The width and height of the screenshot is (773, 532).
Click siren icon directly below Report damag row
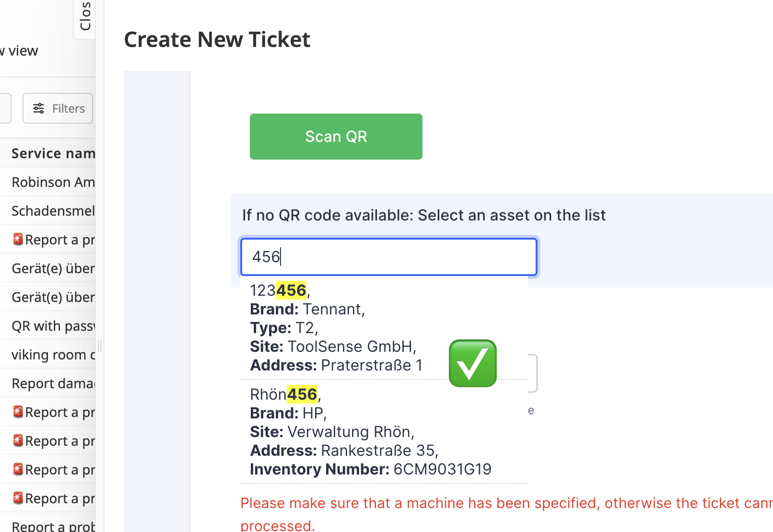[x=18, y=412]
